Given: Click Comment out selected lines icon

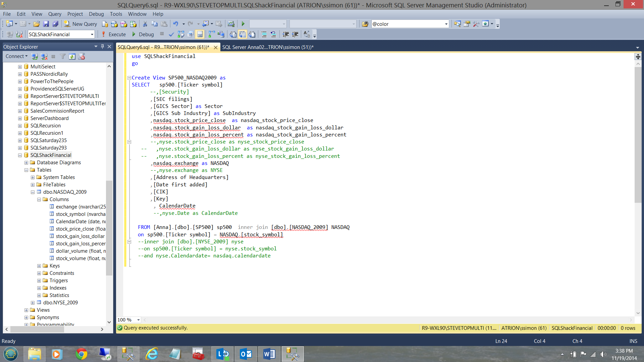Looking at the screenshot, I should 264,34.
